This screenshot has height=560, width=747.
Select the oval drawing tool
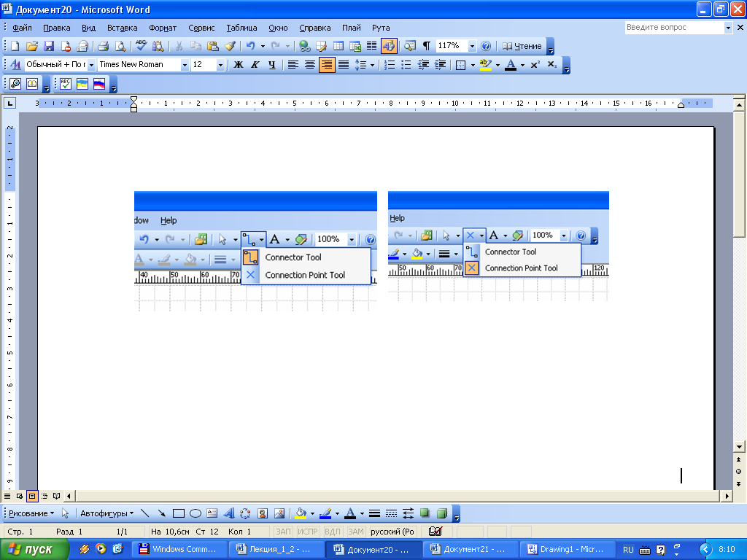(196, 513)
